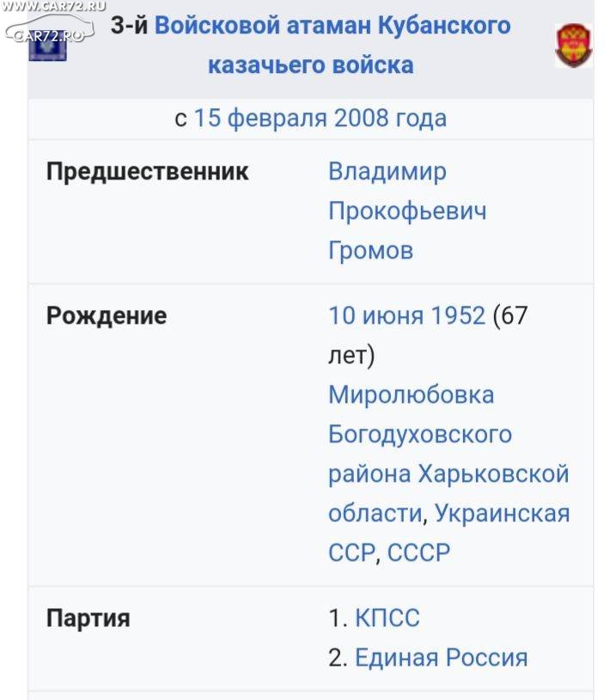Image resolution: width=616 pixels, height=700 pixels.
Task: Click the car72.ru watermark logo
Action: 50,27
